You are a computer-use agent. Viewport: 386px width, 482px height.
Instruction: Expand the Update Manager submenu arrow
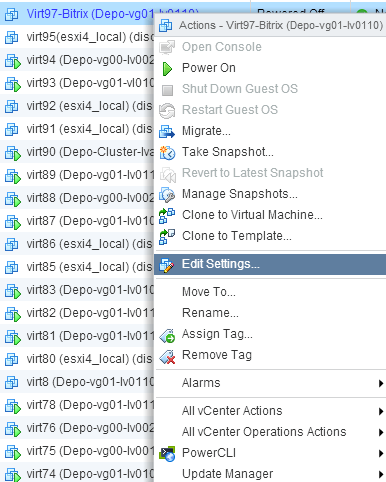(x=381, y=474)
